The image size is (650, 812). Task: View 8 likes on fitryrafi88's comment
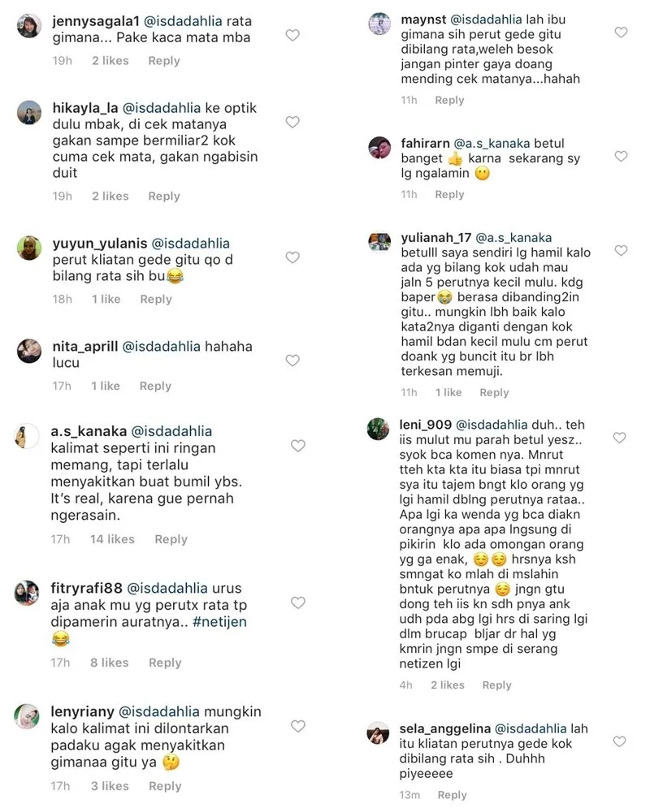click(110, 663)
